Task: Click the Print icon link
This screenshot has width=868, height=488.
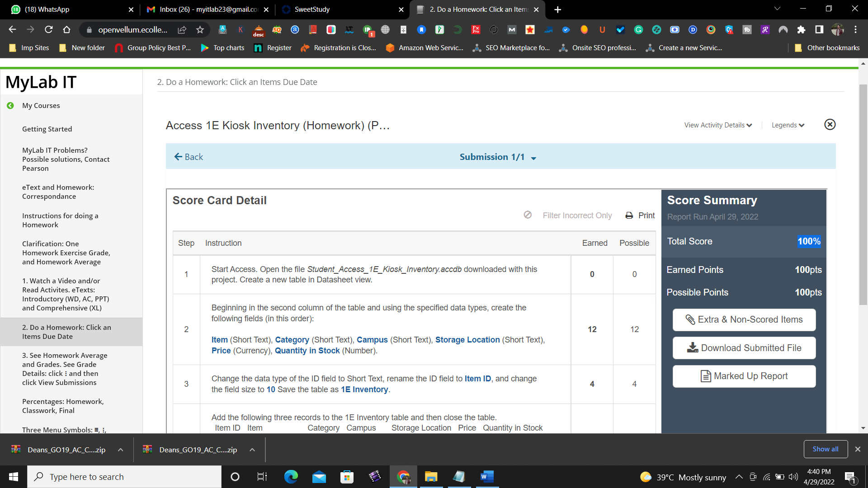Action: click(x=640, y=216)
